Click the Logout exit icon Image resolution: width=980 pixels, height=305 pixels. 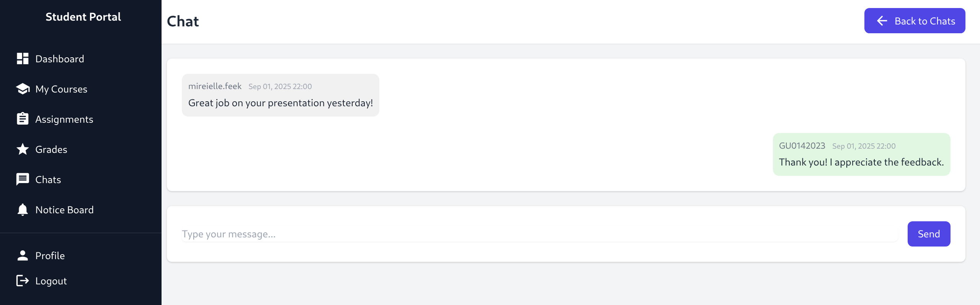pos(23,281)
